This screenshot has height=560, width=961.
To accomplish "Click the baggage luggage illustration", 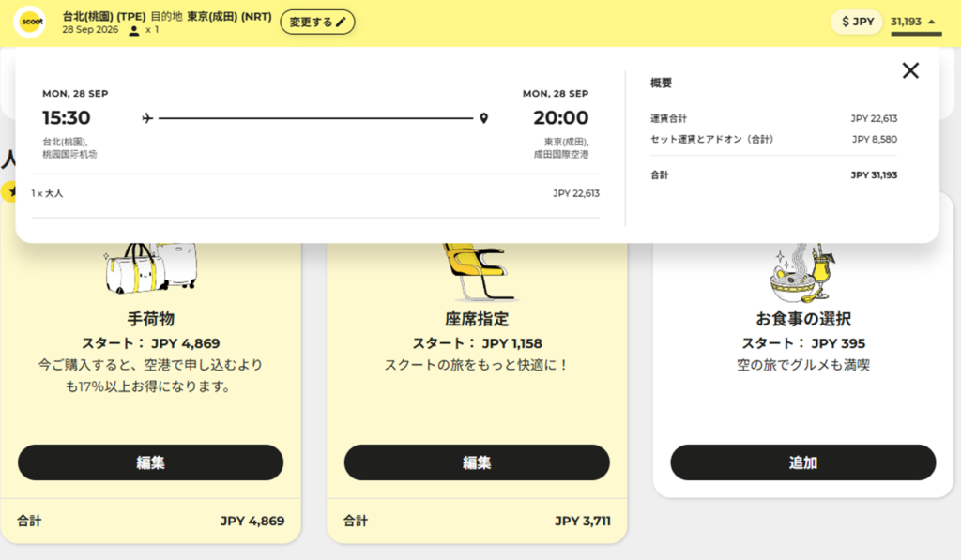I will [x=150, y=266].
